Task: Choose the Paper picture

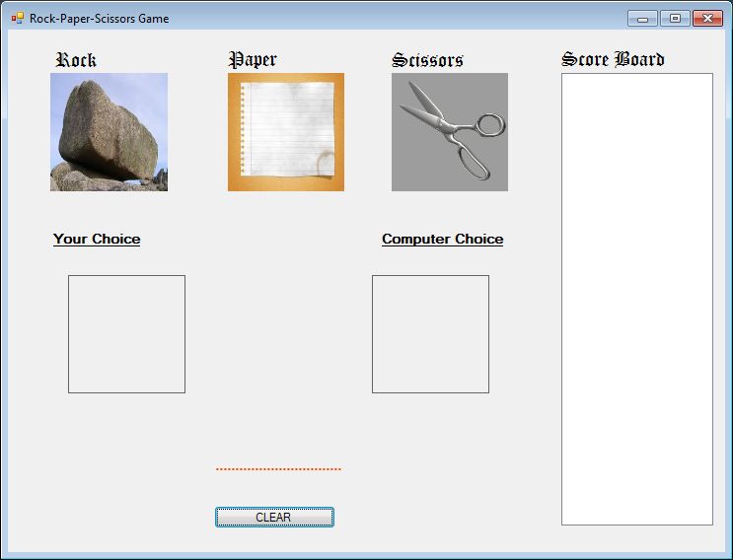Action: click(286, 132)
